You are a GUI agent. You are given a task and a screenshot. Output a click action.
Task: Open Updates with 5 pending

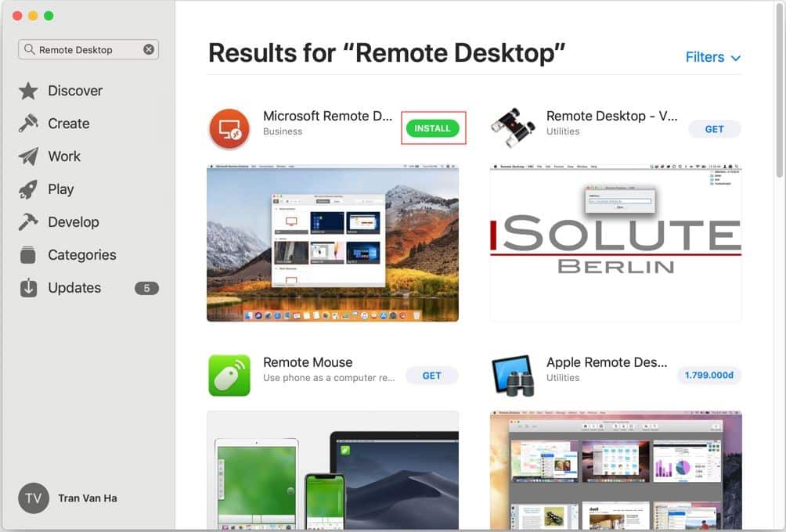(x=74, y=288)
